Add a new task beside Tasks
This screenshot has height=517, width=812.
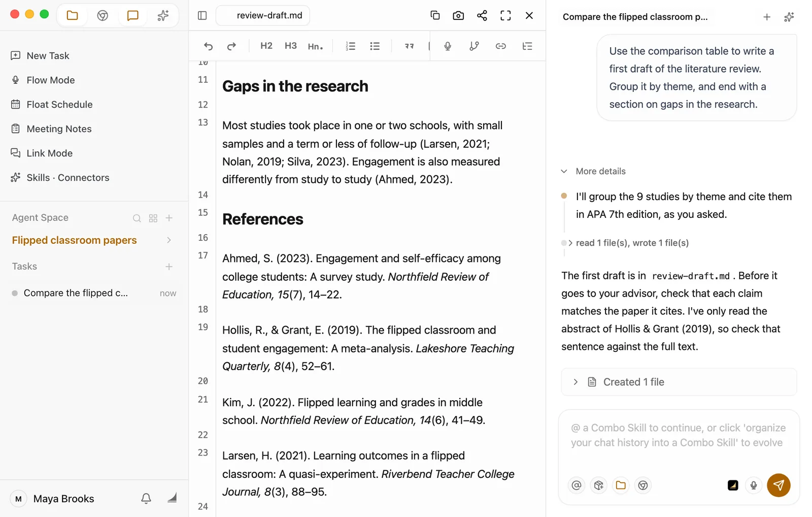point(169,267)
